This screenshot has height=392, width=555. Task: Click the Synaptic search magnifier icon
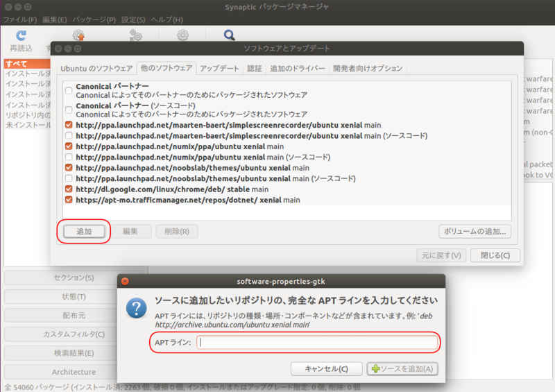pos(230,35)
